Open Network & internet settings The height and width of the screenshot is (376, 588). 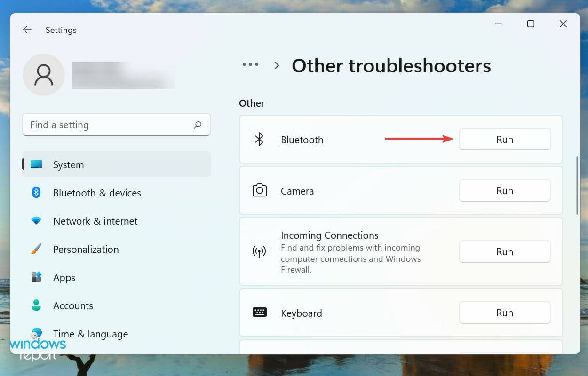tap(95, 221)
